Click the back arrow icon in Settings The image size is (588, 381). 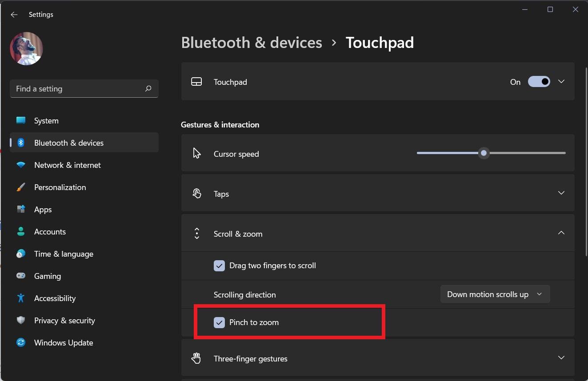[14, 15]
